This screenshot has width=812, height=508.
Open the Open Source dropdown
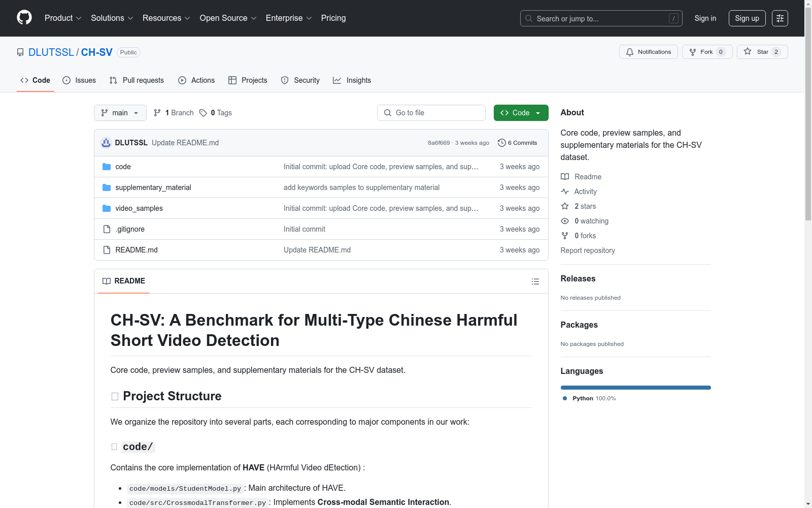228,18
